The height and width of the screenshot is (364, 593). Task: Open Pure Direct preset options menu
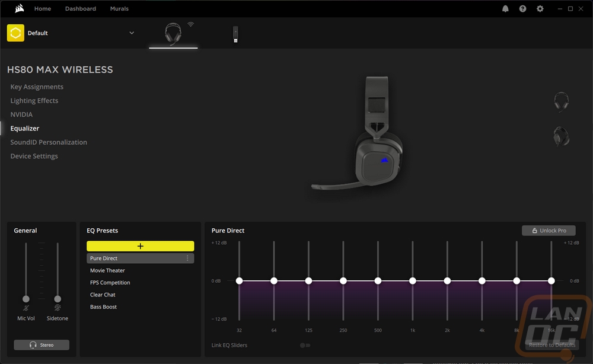[x=187, y=258]
